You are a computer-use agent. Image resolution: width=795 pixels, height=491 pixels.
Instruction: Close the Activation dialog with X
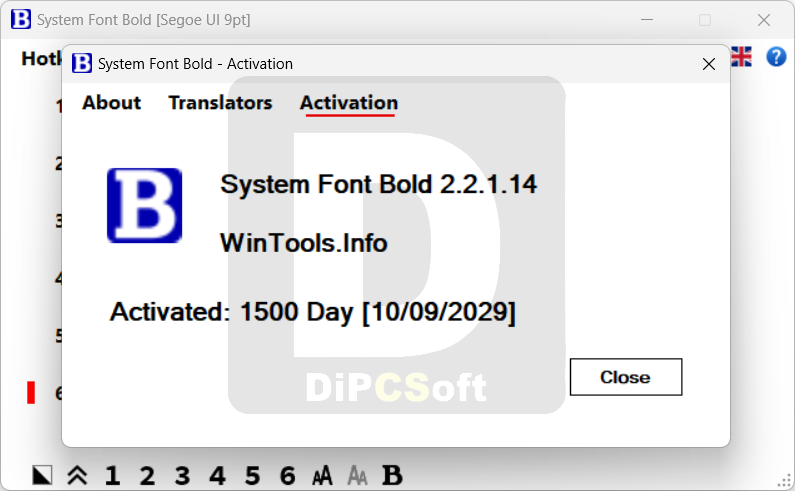(x=709, y=64)
